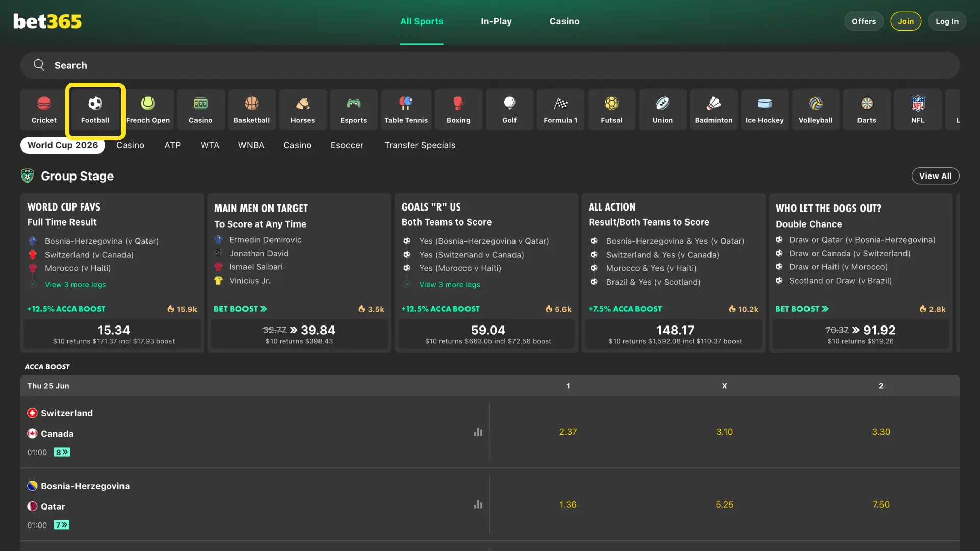Switch to the In-Play tab
Viewport: 980px width, 551px height.
point(496,21)
